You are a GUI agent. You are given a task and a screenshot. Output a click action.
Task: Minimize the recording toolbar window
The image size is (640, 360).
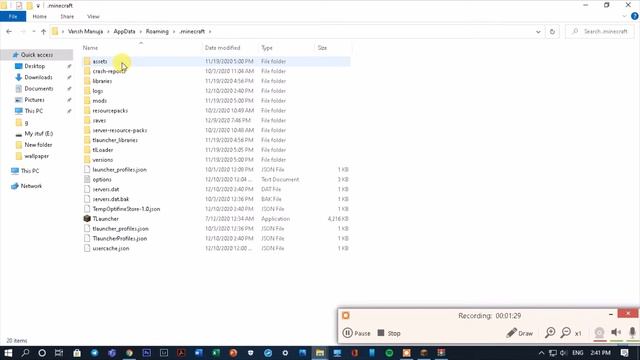[611, 314]
